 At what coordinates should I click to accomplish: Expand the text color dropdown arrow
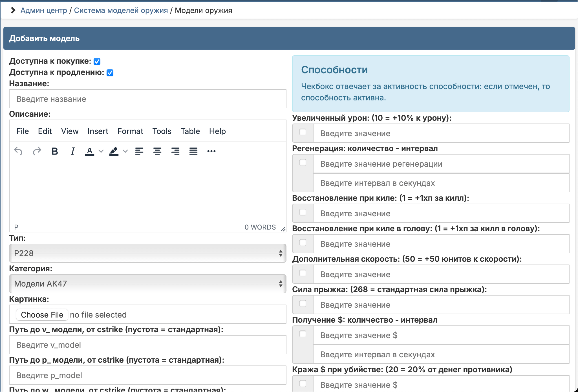(101, 151)
